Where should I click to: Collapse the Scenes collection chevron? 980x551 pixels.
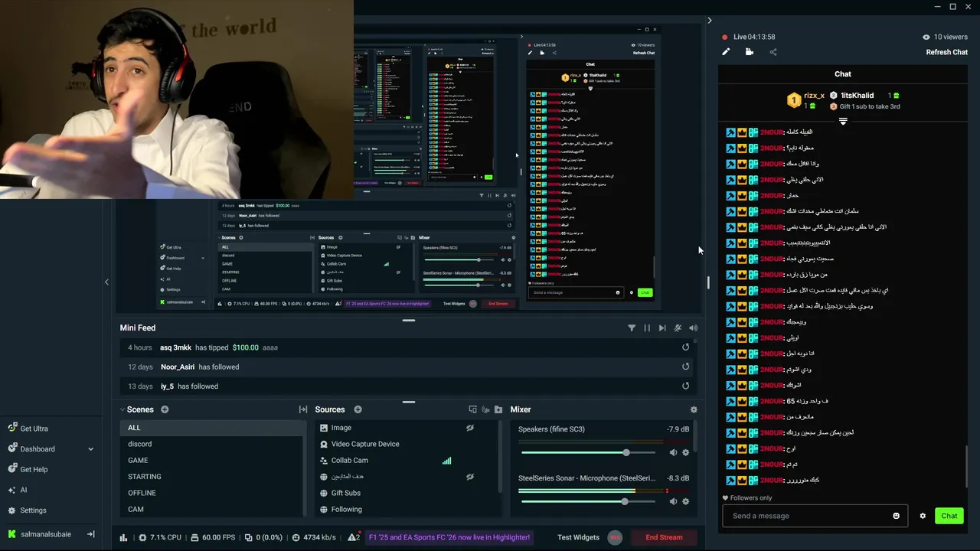click(122, 409)
